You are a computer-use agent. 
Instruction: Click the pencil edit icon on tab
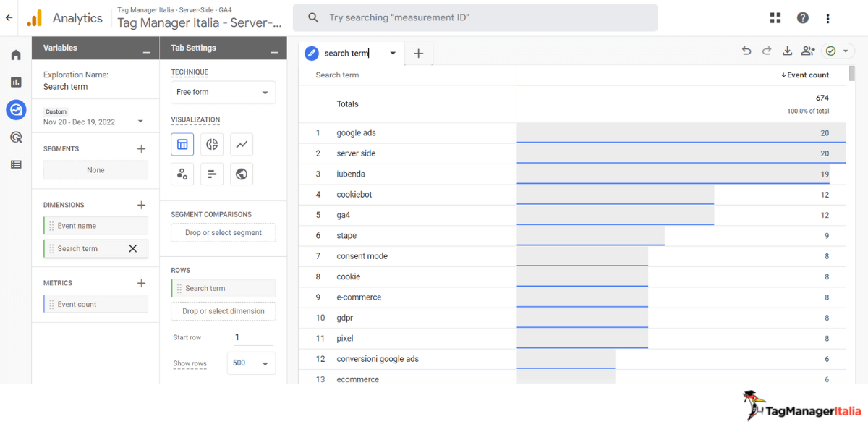pyautogui.click(x=312, y=53)
